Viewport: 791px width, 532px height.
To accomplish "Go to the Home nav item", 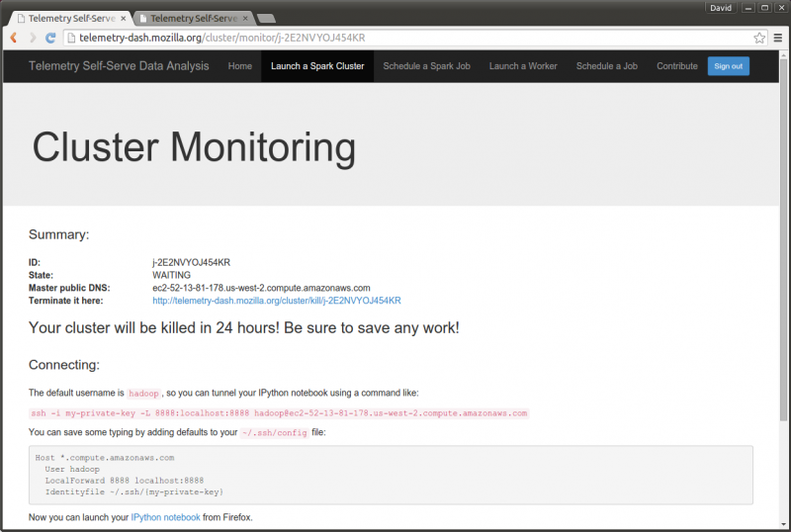I will [x=239, y=66].
